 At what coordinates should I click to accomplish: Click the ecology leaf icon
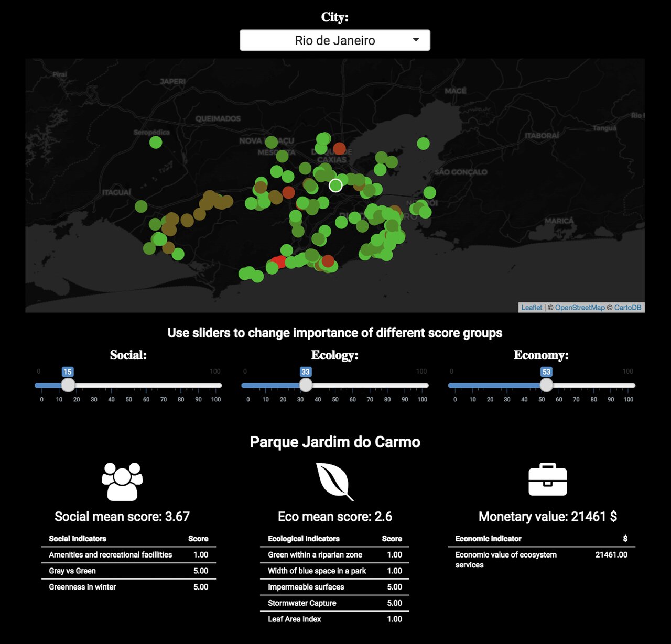pyautogui.click(x=334, y=481)
